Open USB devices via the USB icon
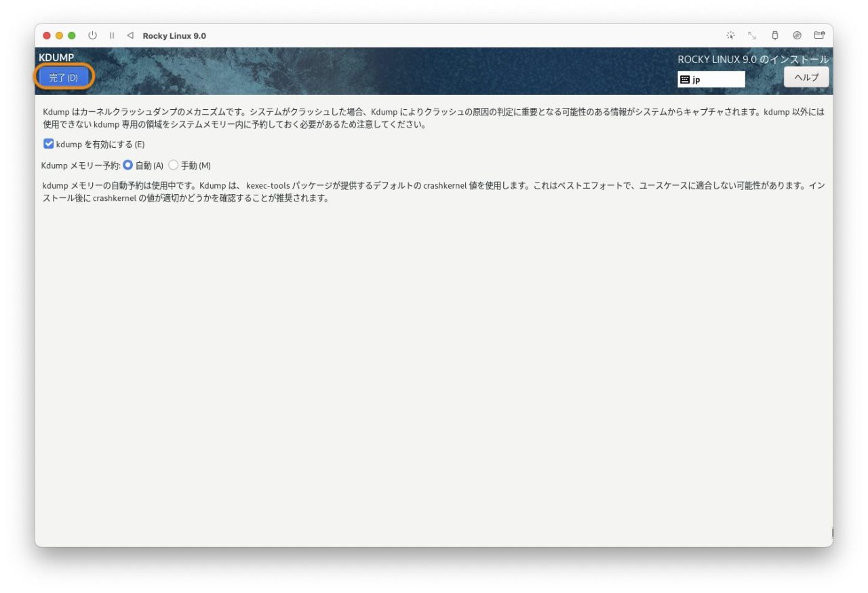This screenshot has width=868, height=593. [774, 35]
